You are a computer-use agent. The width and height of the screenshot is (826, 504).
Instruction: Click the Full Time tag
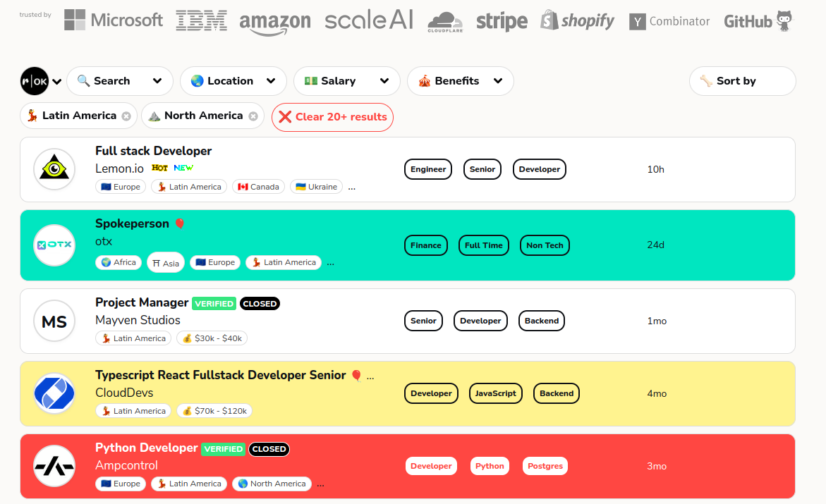pos(484,245)
